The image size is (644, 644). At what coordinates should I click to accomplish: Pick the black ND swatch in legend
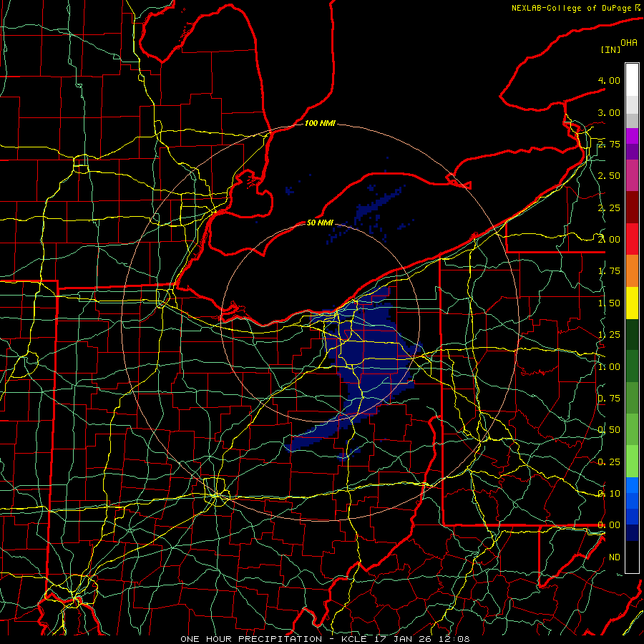632,557
